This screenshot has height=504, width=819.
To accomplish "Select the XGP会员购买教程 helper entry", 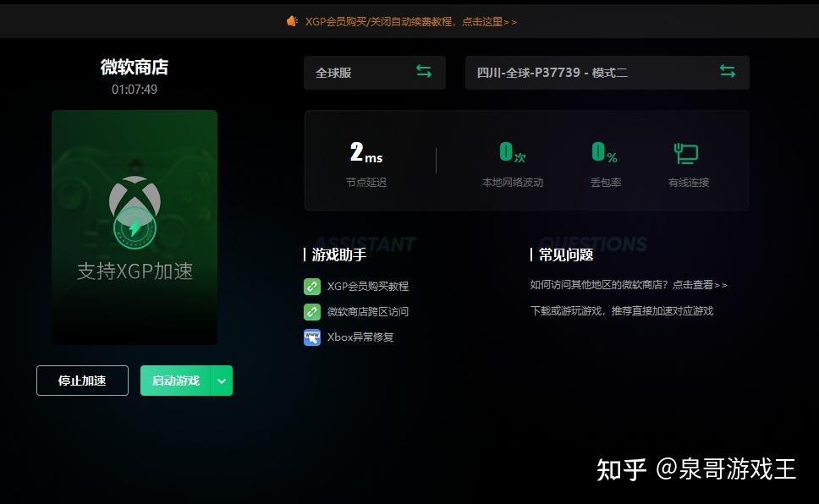I will pos(367,287).
